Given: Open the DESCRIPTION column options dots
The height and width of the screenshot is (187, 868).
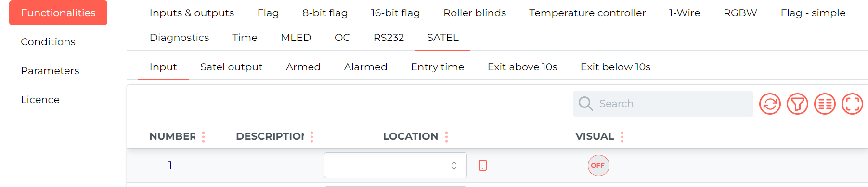Looking at the screenshot, I should point(312,137).
